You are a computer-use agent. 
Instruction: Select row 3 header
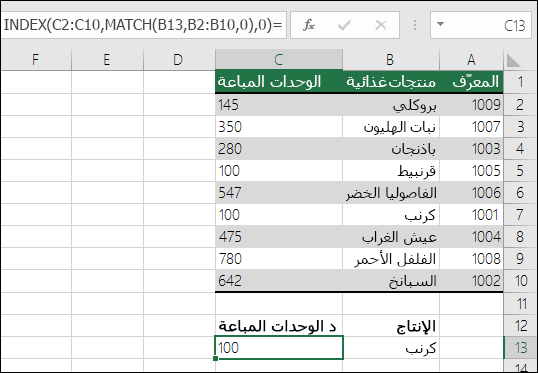pos(521,127)
